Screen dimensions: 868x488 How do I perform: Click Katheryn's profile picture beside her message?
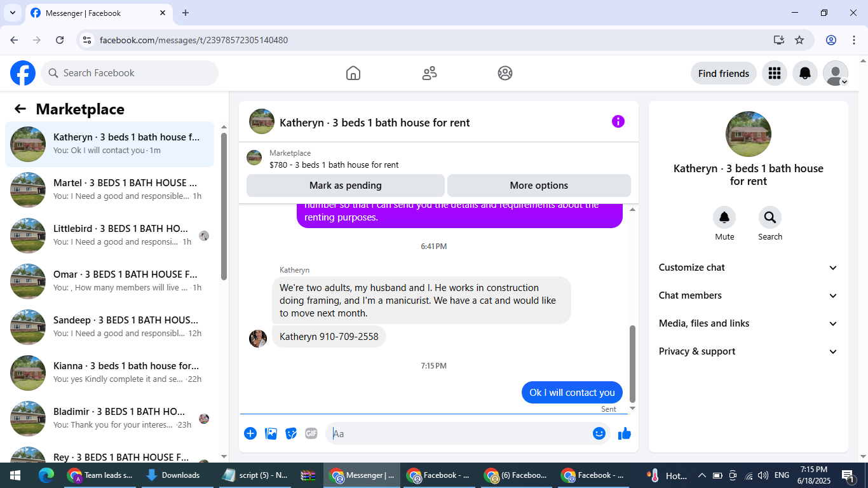[x=258, y=339]
